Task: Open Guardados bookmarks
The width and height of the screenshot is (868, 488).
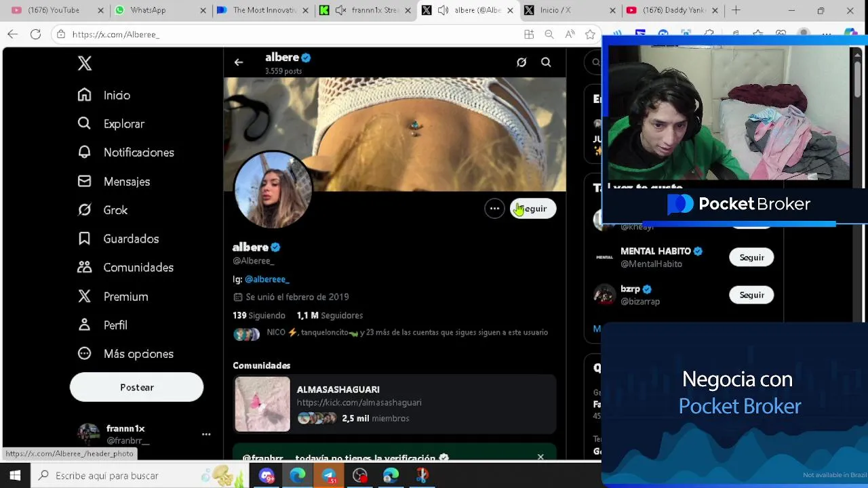Action: [x=118, y=239]
